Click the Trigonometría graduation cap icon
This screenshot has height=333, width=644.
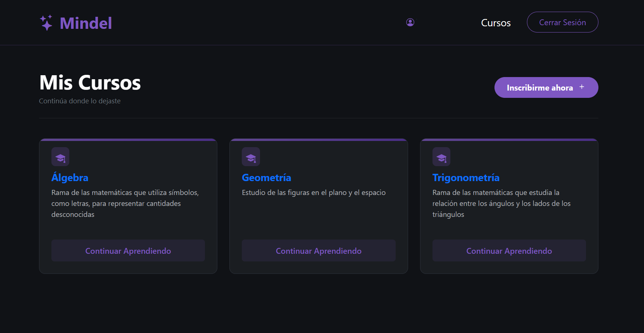tap(441, 157)
